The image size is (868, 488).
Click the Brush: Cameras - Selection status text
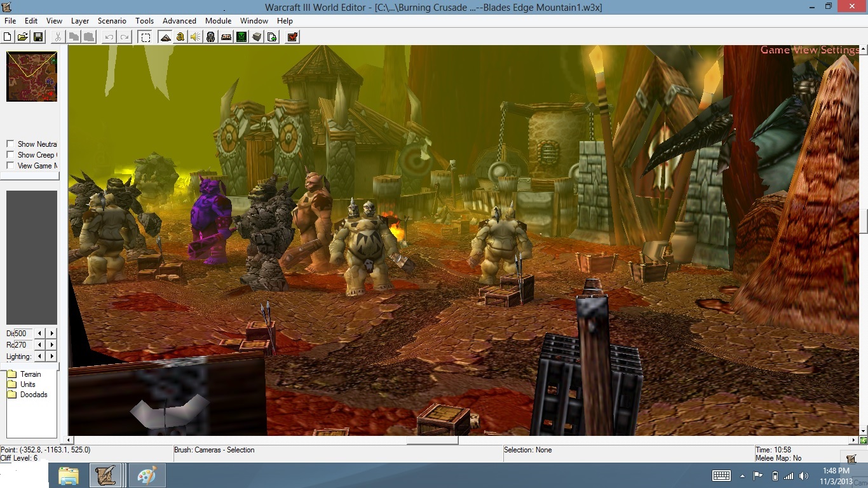point(214,450)
